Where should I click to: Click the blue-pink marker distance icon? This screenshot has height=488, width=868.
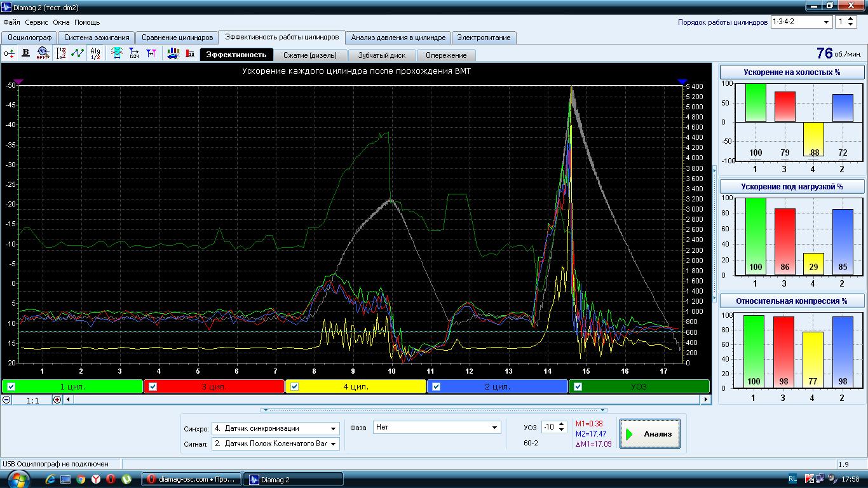coord(151,53)
